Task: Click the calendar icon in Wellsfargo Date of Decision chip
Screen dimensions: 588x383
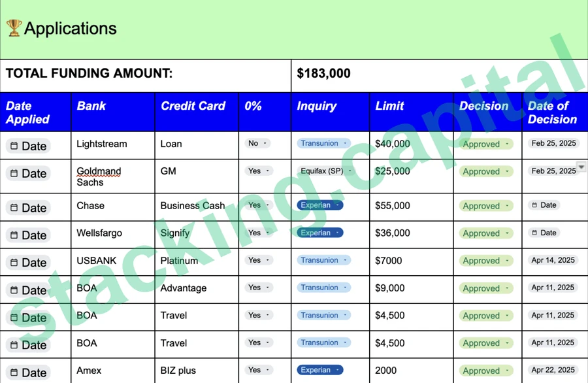Action: 534,233
